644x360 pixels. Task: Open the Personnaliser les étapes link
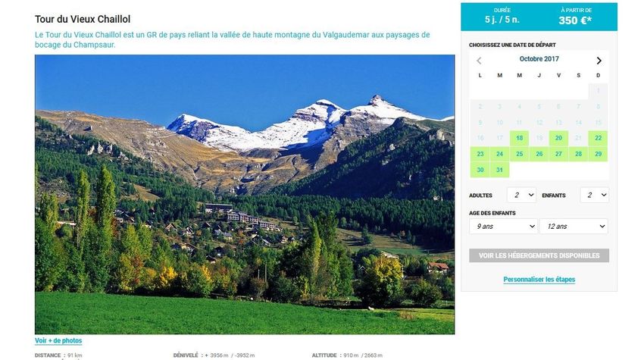point(539,280)
